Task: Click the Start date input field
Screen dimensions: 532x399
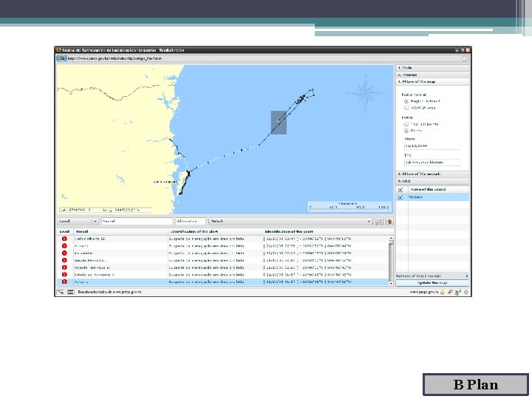Action: coord(432,146)
